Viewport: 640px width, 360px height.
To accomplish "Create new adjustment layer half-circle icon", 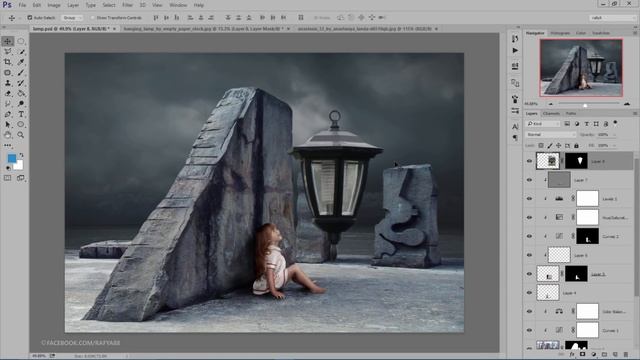I will [x=593, y=354].
